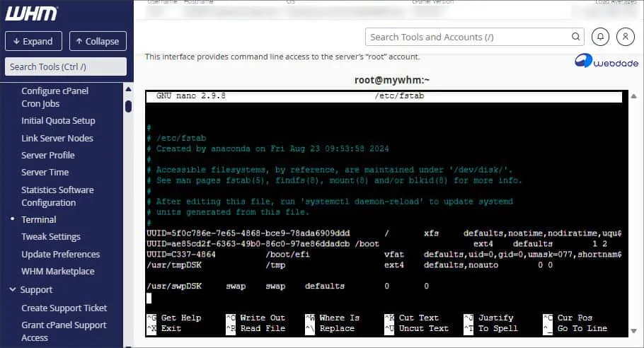Image resolution: width=644 pixels, height=348 pixels.
Task: Open Configure cPanel Cron Jobs
Action: pyautogui.click(x=54, y=97)
